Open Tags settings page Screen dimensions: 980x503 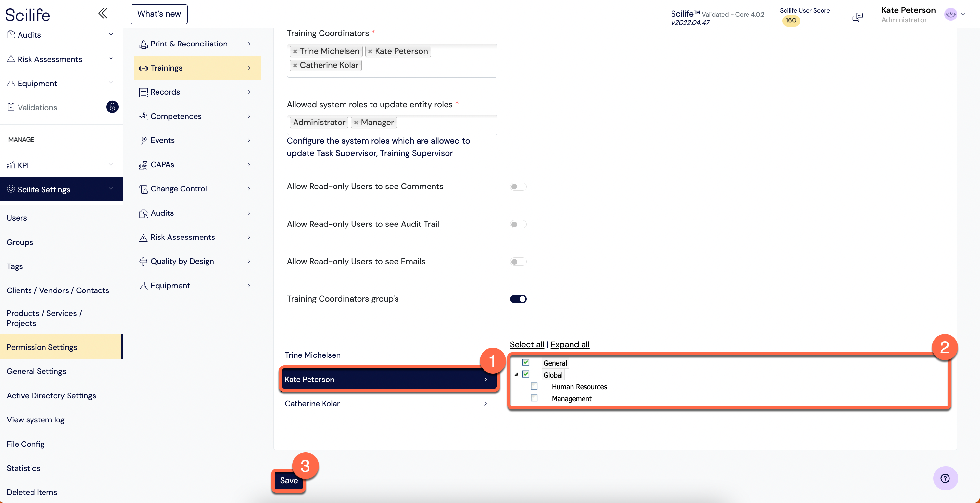(15, 266)
